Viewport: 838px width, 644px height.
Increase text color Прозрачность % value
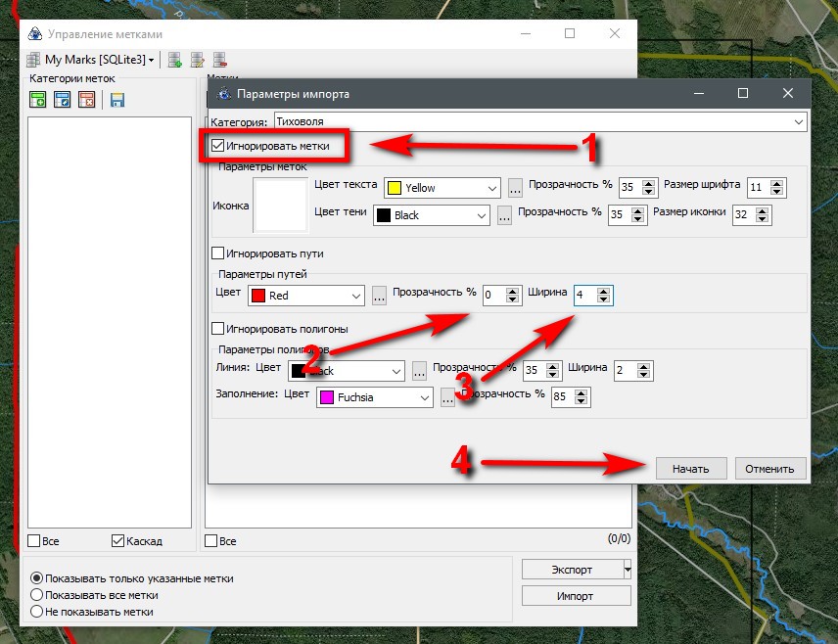648,183
